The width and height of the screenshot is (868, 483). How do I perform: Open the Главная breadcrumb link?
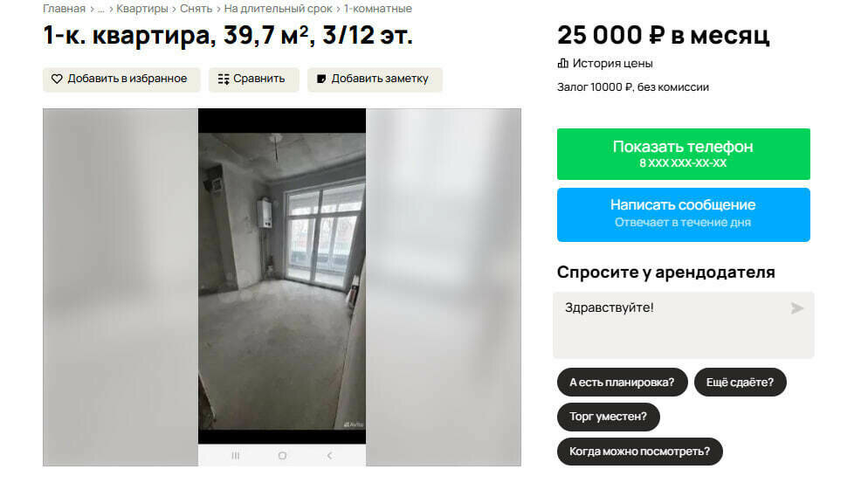pyautogui.click(x=65, y=9)
